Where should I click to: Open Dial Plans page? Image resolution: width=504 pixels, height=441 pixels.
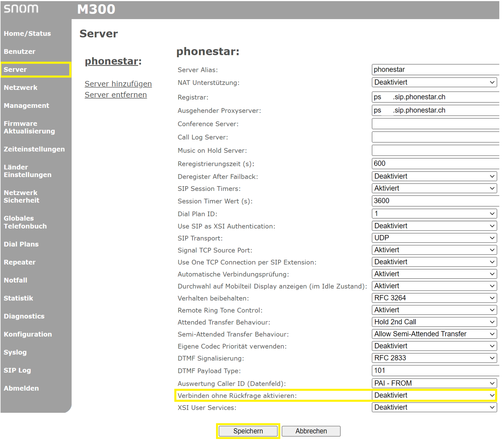tap(21, 244)
